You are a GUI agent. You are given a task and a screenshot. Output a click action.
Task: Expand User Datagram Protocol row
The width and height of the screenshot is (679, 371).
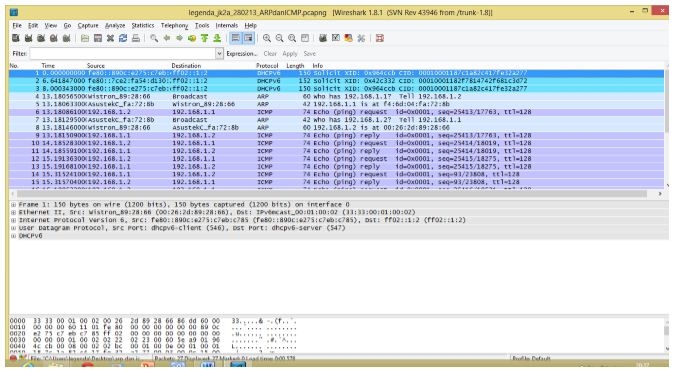point(13,228)
